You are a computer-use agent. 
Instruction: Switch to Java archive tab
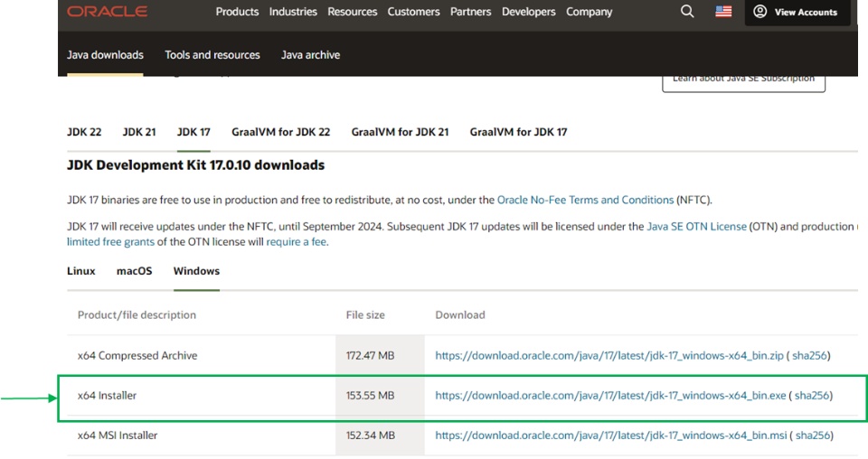(310, 55)
